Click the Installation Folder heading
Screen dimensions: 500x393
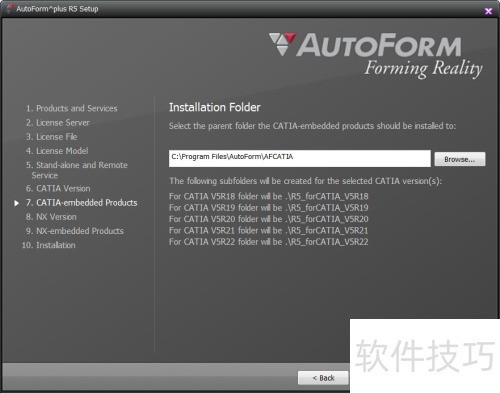tap(215, 107)
